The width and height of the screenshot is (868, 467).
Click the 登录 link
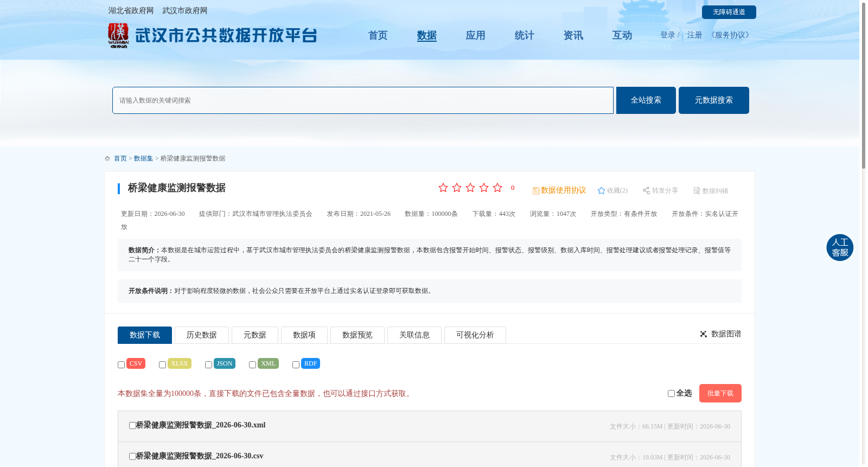[x=668, y=35]
